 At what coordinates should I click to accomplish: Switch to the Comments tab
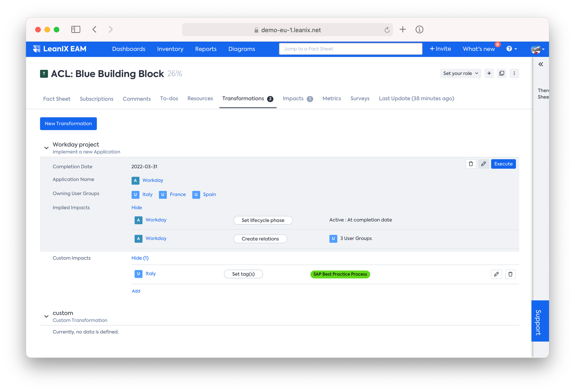point(137,99)
